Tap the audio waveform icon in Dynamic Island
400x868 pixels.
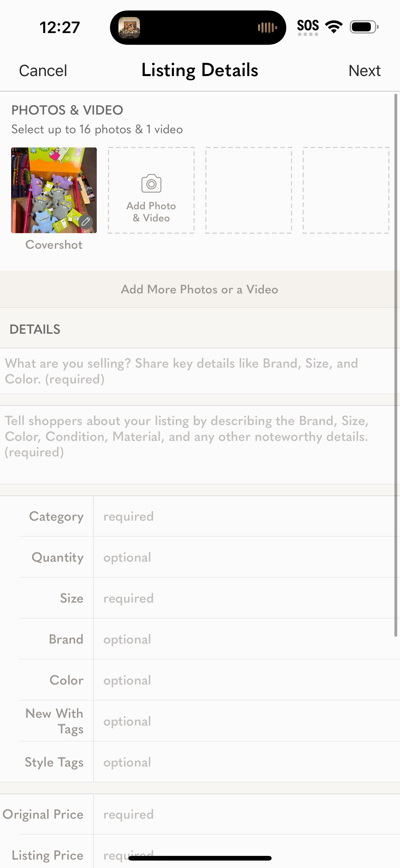tap(267, 28)
